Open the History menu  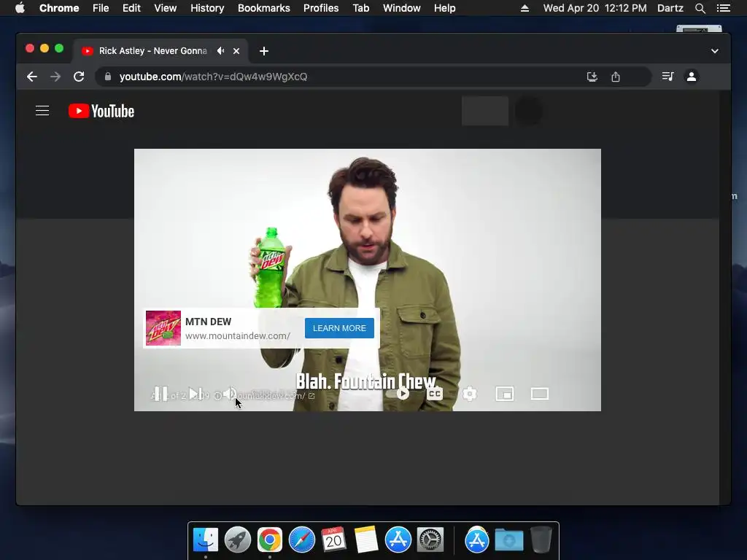click(207, 8)
